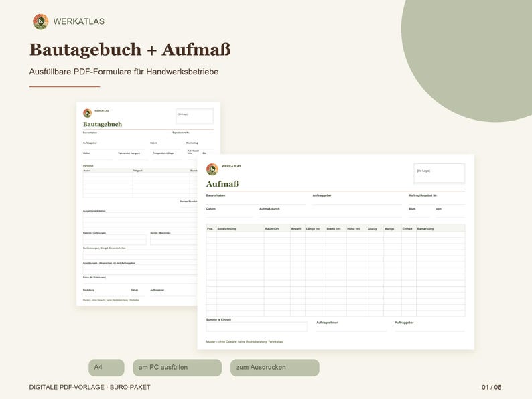
Task: Click the subtitle 'Ausfüllbare PDF-Formulare für Handwerksbetriebe'
Action: (x=124, y=72)
